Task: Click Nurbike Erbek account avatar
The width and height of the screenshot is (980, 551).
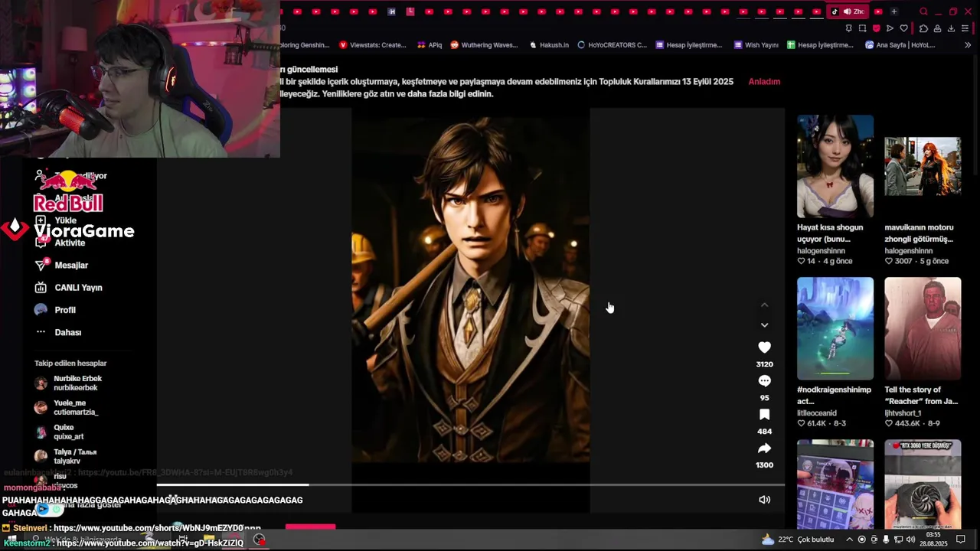Action: coord(41,383)
